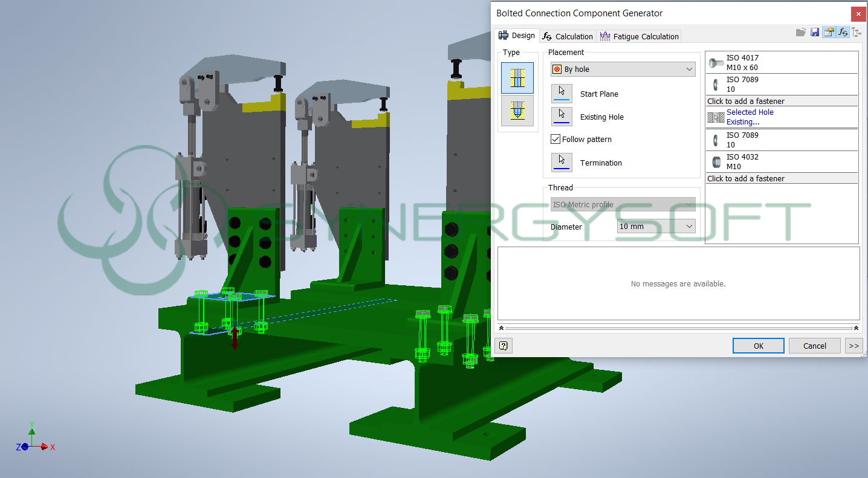This screenshot has height=478, width=868.
Task: Toggle the Follow pattern checkbox
Action: pos(555,139)
